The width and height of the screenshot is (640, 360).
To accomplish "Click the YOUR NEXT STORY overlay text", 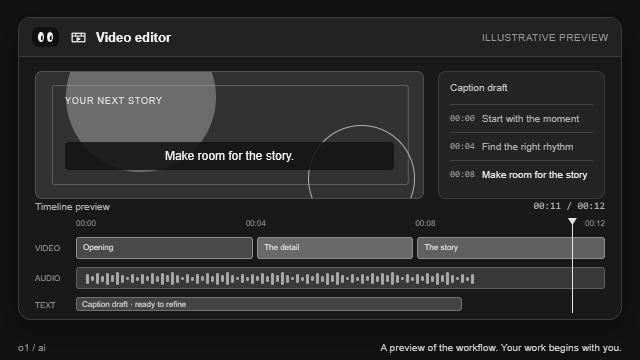I will 113,100.
